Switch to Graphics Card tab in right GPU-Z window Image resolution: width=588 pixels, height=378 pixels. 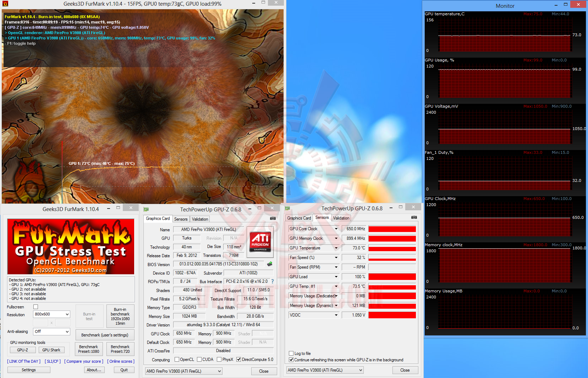tap(299, 218)
